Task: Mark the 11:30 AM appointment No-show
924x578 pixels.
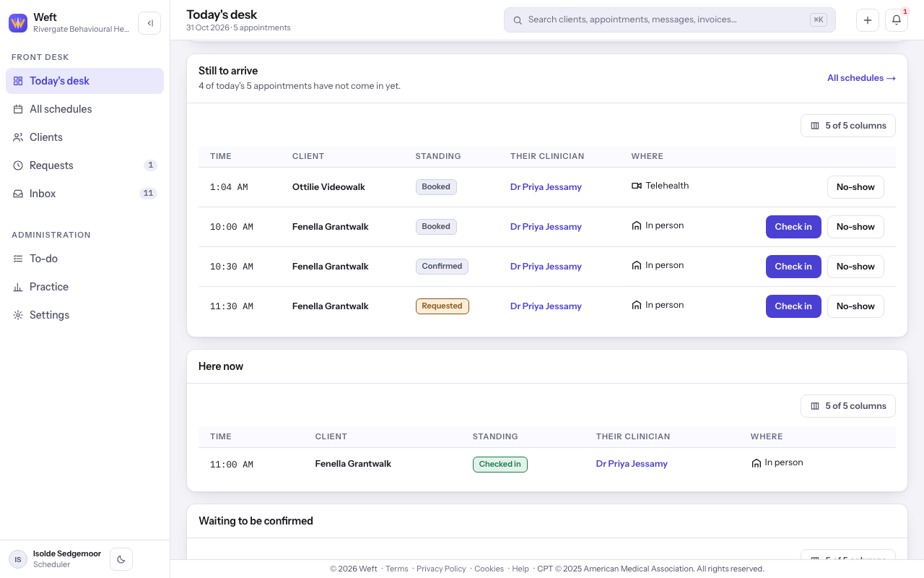Action: point(855,306)
